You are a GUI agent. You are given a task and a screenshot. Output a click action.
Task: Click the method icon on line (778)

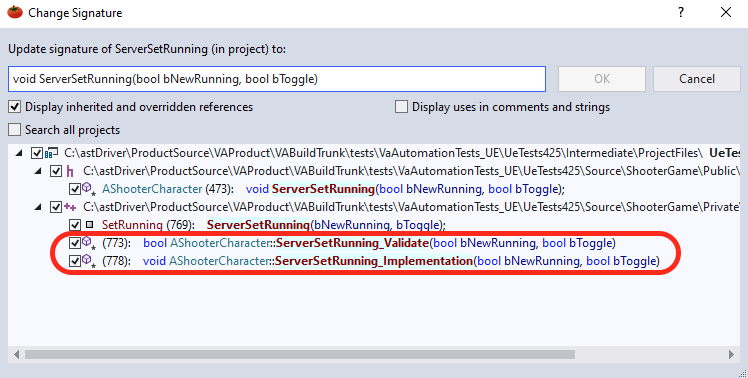click(x=89, y=261)
